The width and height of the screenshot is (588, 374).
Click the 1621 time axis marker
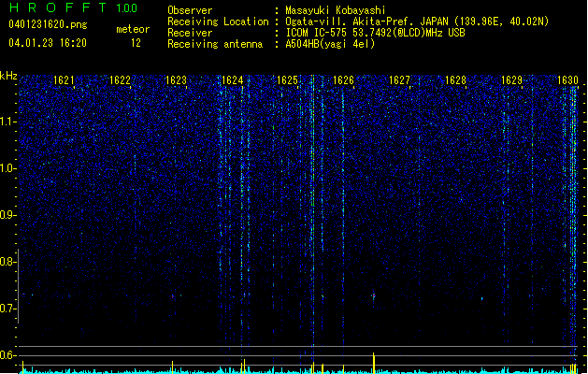pos(64,80)
